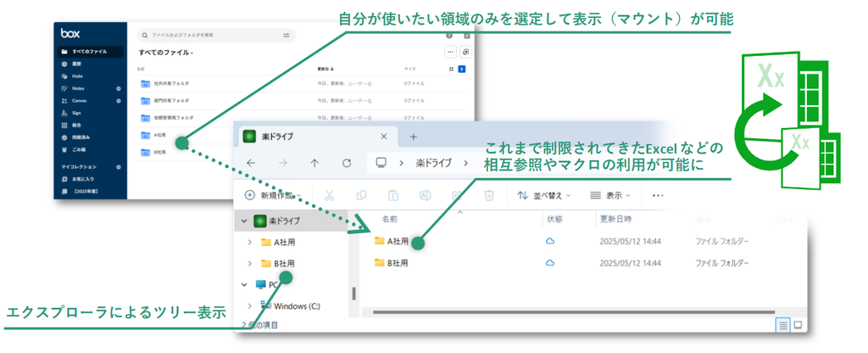The width and height of the screenshot is (868, 353).
Task: Click the Rename icon in Explorer toolbar
Action: 426,195
